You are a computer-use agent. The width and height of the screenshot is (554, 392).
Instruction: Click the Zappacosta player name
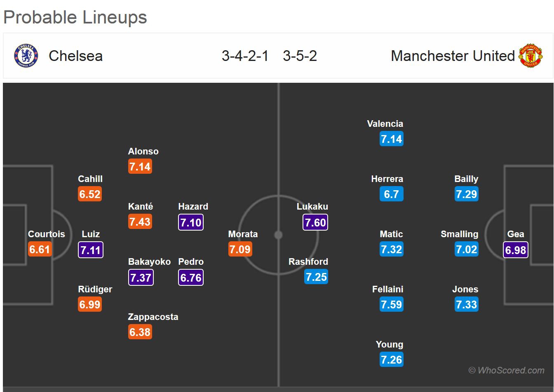click(x=153, y=317)
